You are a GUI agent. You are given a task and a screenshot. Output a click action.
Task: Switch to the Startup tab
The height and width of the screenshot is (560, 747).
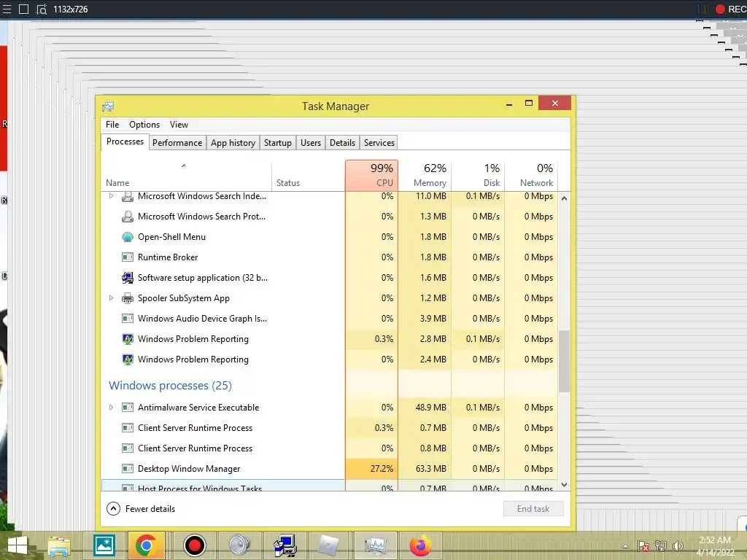pos(278,143)
